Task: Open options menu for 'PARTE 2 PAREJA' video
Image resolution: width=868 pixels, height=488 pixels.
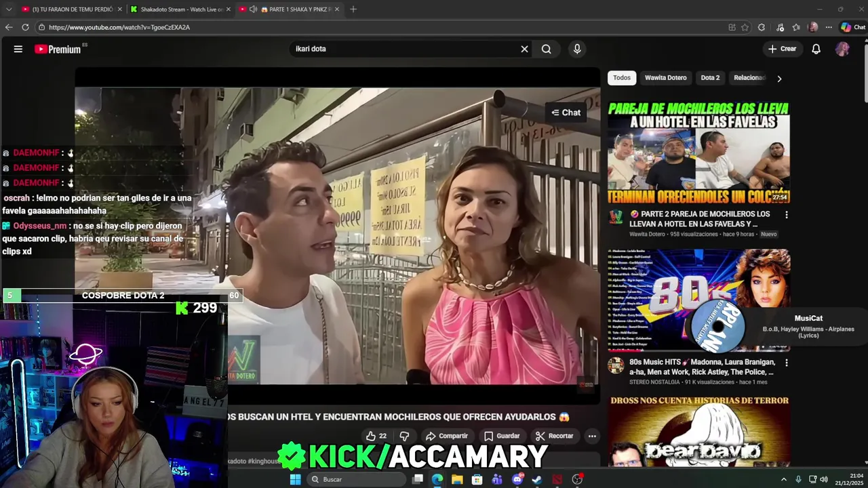Action: (786, 215)
